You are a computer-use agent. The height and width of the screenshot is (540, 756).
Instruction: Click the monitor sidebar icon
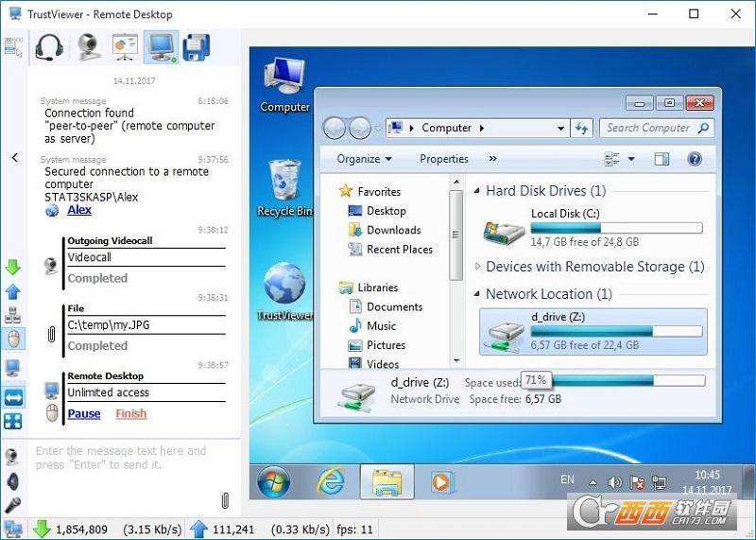13,368
